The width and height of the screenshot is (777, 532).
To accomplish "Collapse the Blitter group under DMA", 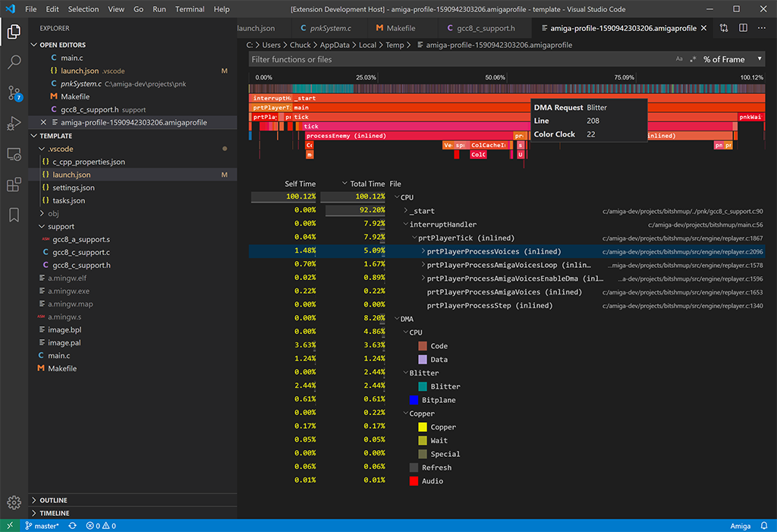I will (x=406, y=373).
